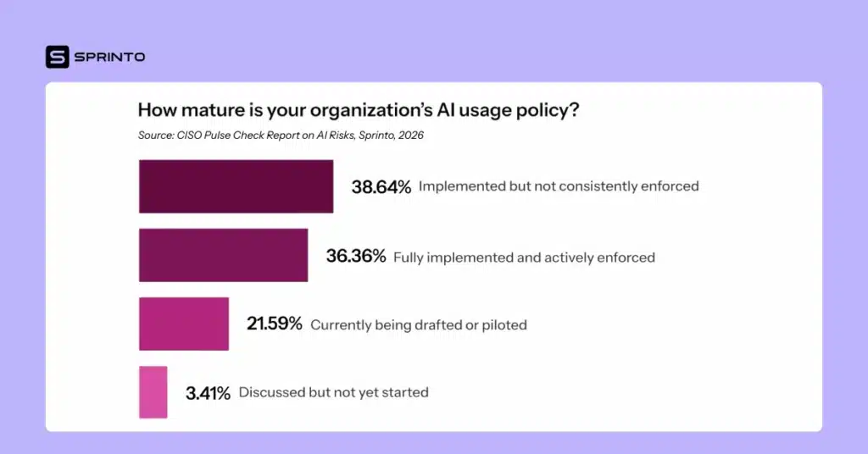The width and height of the screenshot is (868, 454).
Task: Click the magenta 21.59% bar
Action: (184, 324)
